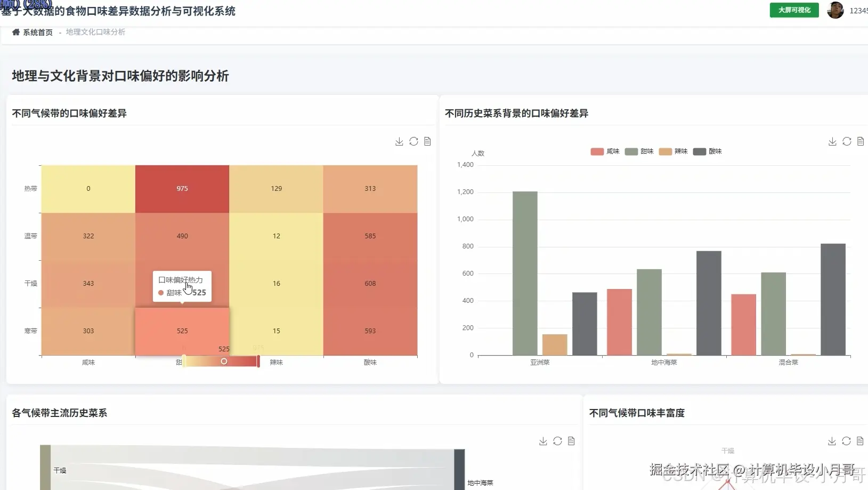Click the orange 辣味 bar for 亚洲菜
Image resolution: width=868 pixels, height=490 pixels.
point(555,345)
